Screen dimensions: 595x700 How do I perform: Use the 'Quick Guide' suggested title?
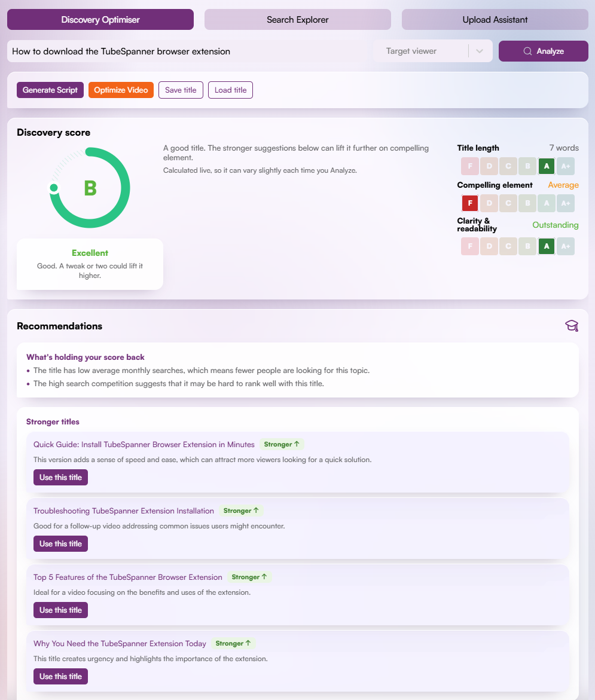(x=61, y=477)
